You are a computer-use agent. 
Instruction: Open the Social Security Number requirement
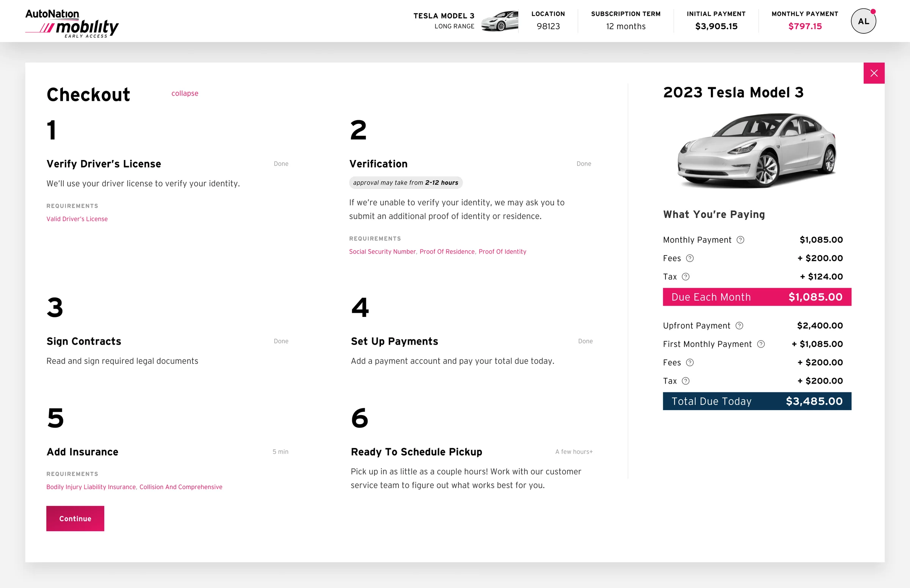pyautogui.click(x=382, y=252)
